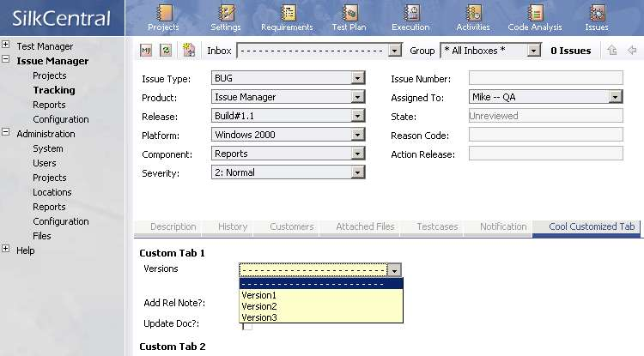Open the Release dropdown showing Build#1.1
Image resolution: width=644 pixels, height=356 pixels.
click(288, 116)
